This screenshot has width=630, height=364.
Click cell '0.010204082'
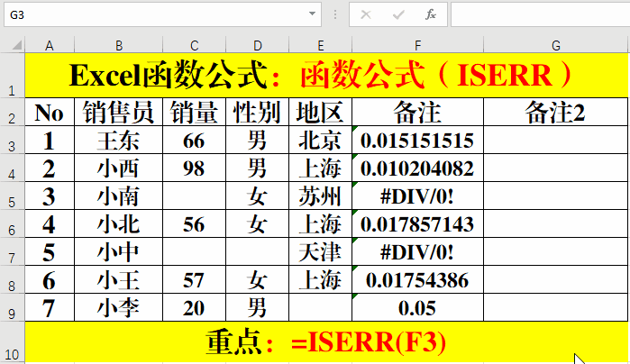[x=417, y=168]
